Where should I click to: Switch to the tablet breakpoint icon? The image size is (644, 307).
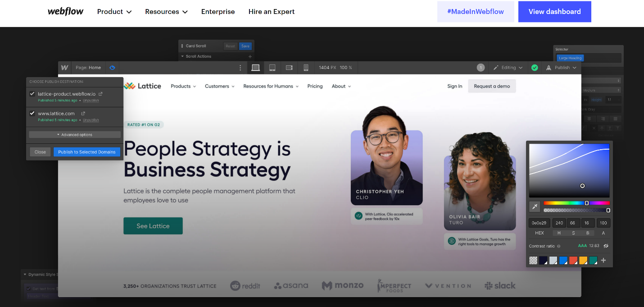click(x=272, y=68)
